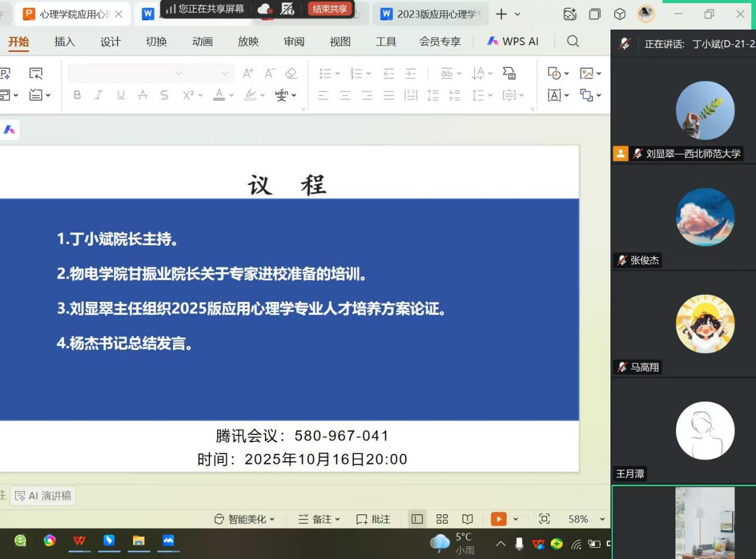Click the AI 演讲稿 button
Screen dimensions: 756x559
pos(43,496)
